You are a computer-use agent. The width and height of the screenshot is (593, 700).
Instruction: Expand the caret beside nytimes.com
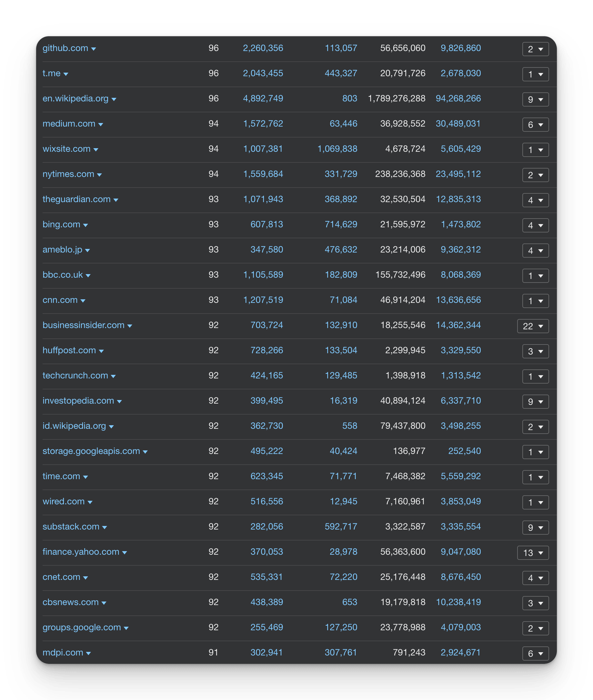(x=99, y=175)
